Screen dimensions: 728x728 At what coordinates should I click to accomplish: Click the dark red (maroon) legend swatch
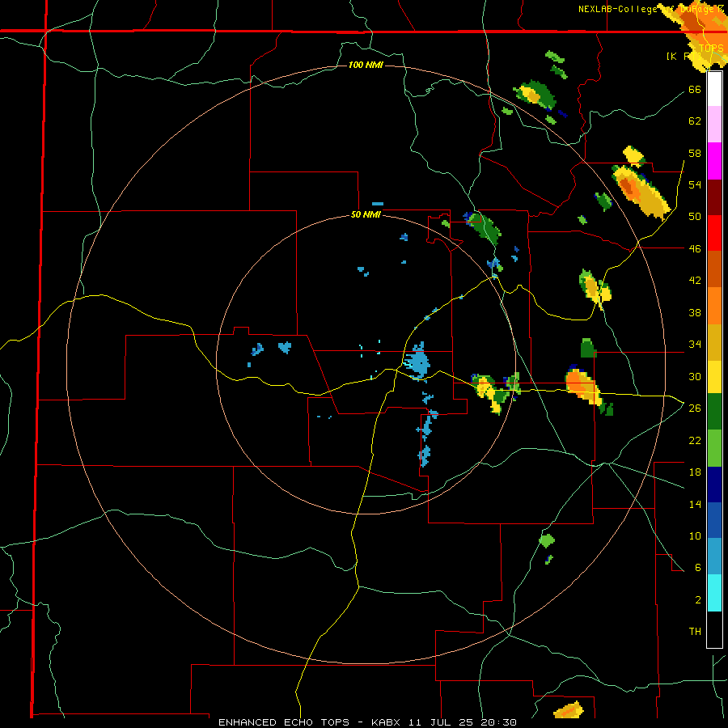pyautogui.click(x=714, y=197)
